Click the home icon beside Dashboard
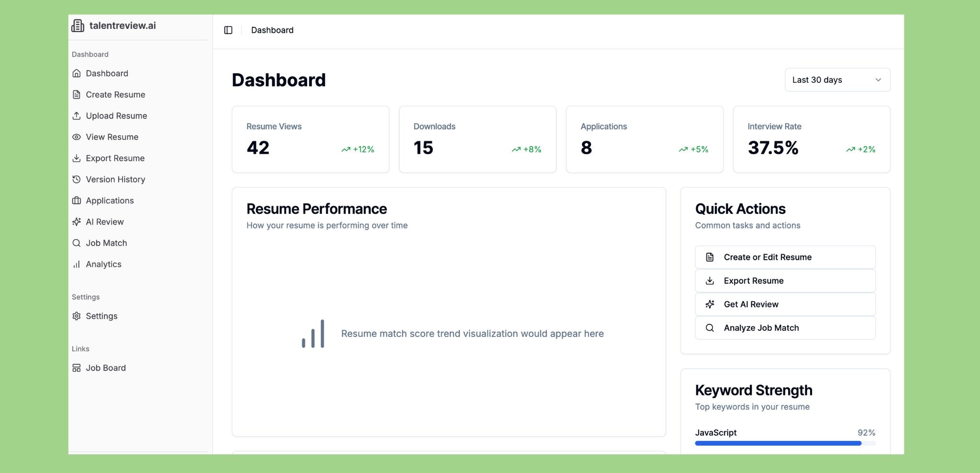This screenshot has width=980, height=473. tap(77, 73)
